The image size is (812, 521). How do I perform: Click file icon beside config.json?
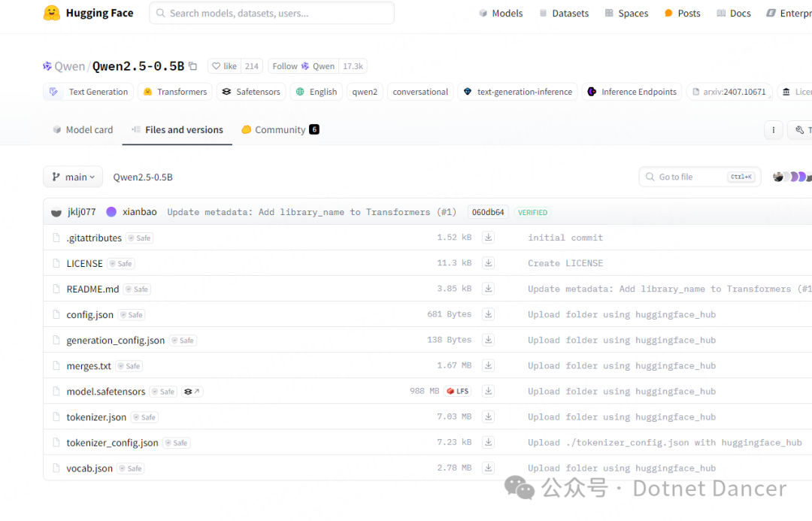coord(56,314)
